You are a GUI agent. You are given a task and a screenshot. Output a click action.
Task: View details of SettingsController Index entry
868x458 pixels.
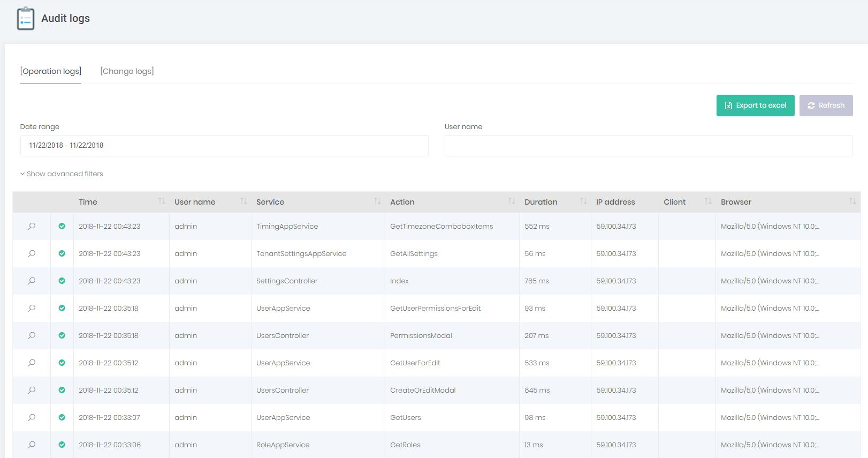coord(32,281)
